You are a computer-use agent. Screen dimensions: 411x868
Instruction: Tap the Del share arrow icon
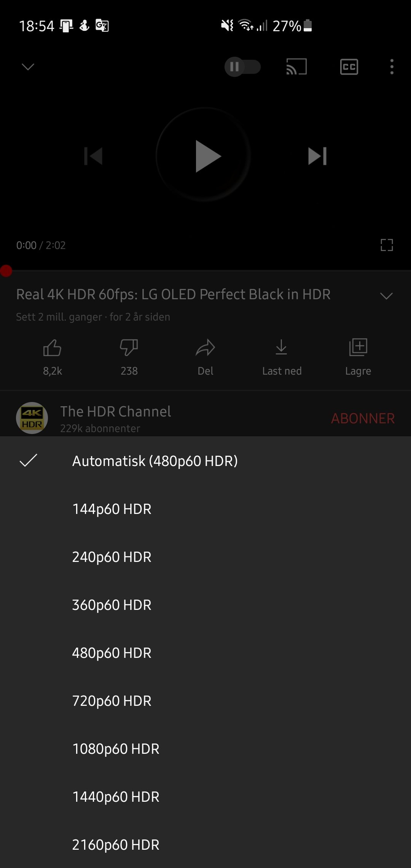click(x=205, y=348)
